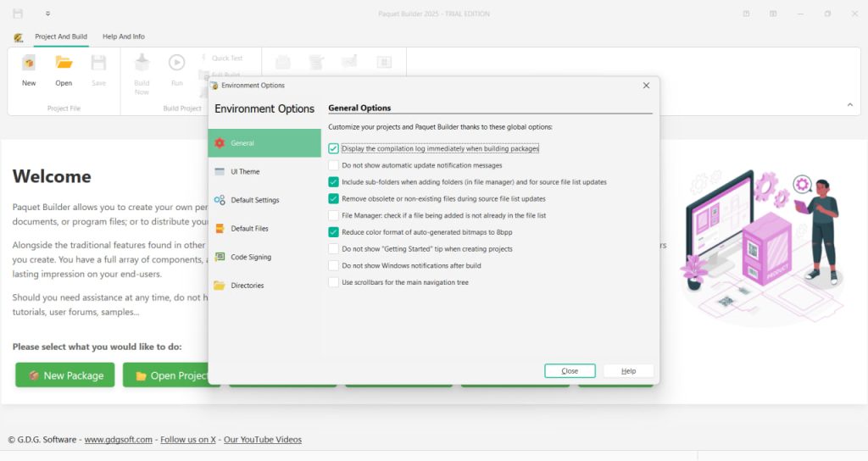This screenshot has height=461, width=868.
Task: Switch to Project And Build ribbon tab
Action: click(x=61, y=36)
